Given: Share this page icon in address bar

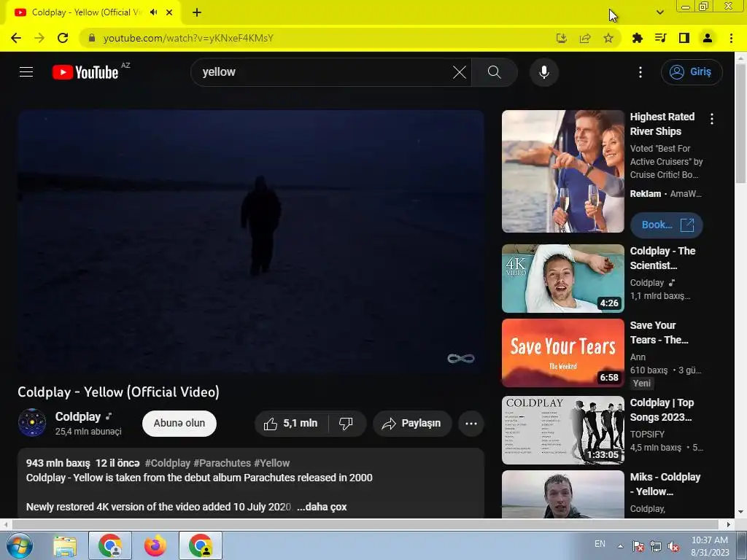Looking at the screenshot, I should [585, 38].
